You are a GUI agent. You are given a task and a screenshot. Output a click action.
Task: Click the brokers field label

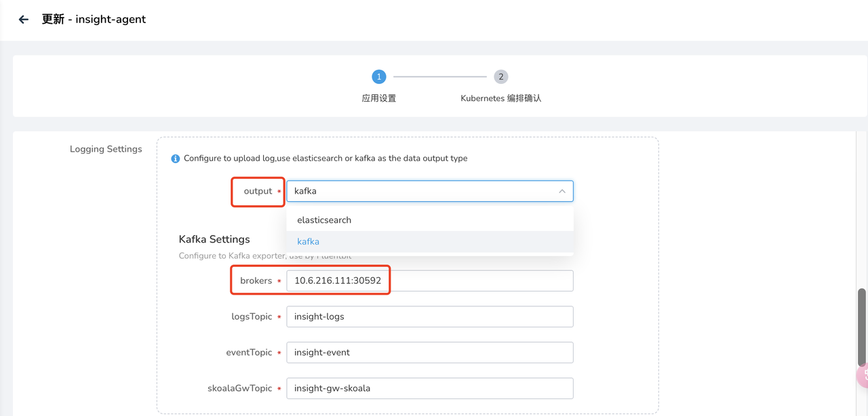point(256,280)
